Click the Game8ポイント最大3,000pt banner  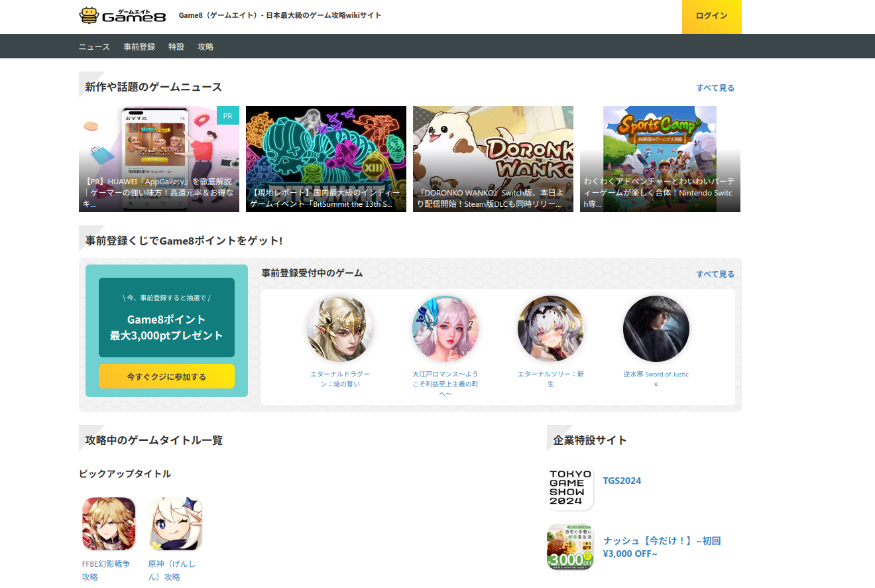tap(166, 318)
